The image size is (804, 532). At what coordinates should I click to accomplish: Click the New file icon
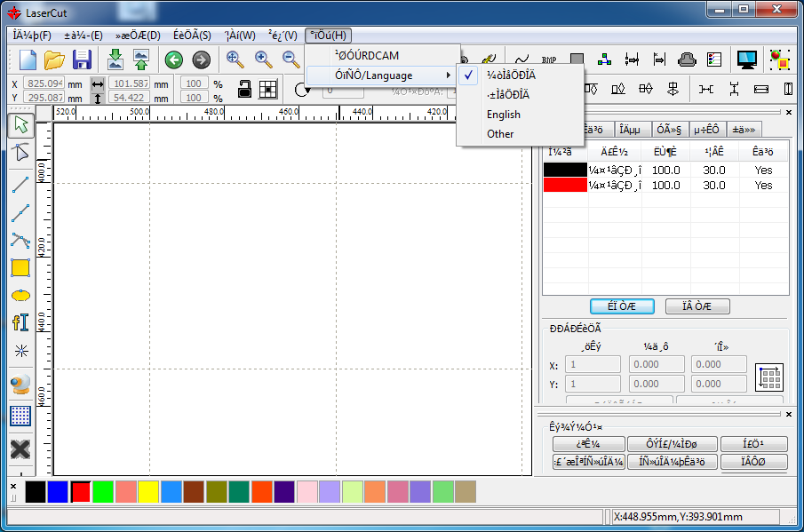[x=28, y=60]
